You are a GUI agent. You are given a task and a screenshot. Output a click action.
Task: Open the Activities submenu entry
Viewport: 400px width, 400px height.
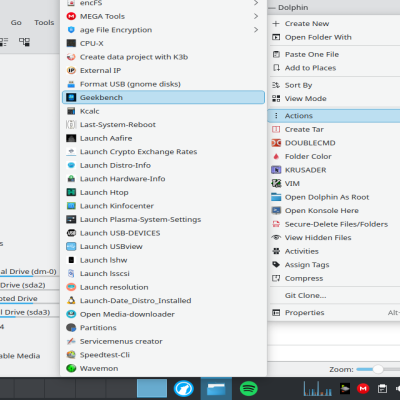coord(334,251)
